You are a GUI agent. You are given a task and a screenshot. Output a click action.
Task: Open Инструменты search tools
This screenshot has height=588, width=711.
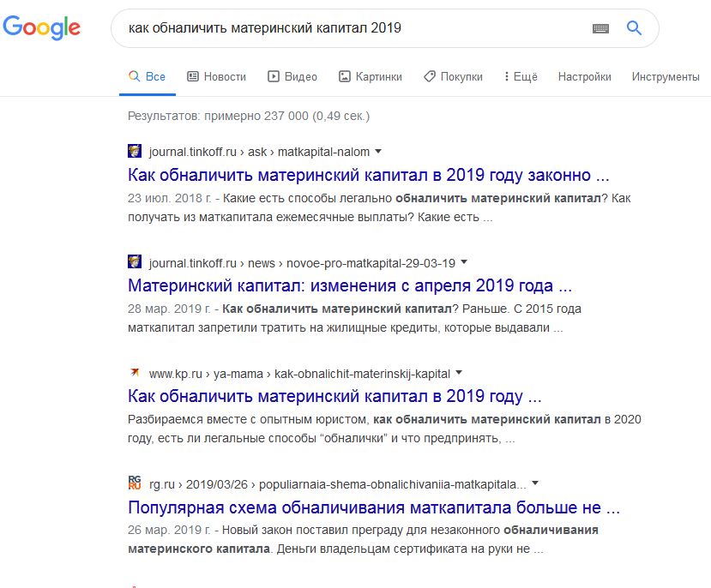click(666, 76)
